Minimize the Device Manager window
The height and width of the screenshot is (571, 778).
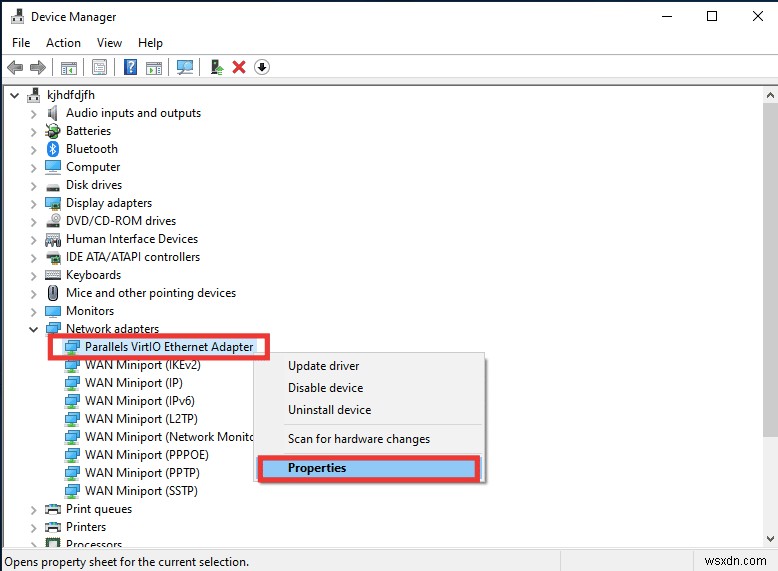[667, 16]
